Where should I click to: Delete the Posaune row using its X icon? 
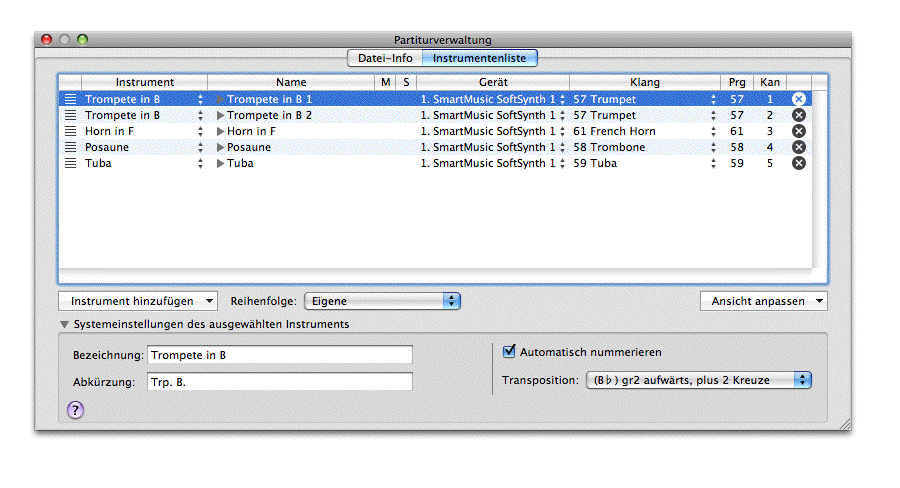pos(798,147)
